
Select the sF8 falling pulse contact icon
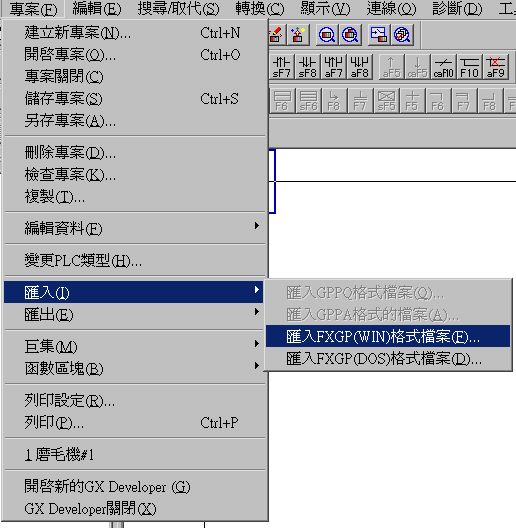pyautogui.click(x=308, y=67)
